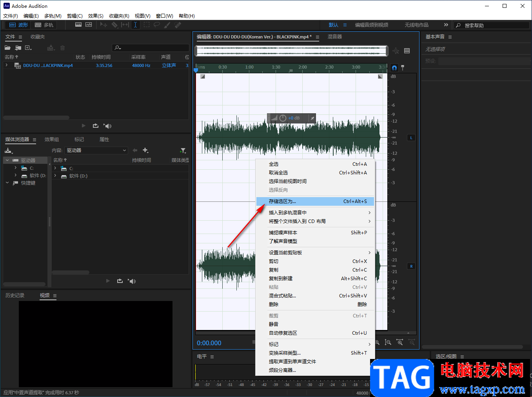This screenshot has width=532, height=397.
Task: Choose 提取声道到单声道文件 menu entry
Action: [x=315, y=362]
